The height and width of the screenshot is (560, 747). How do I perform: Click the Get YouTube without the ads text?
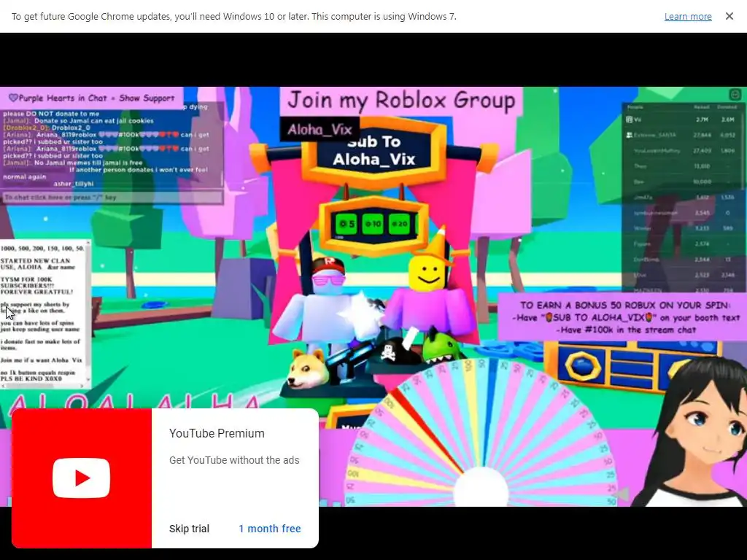[x=234, y=460]
